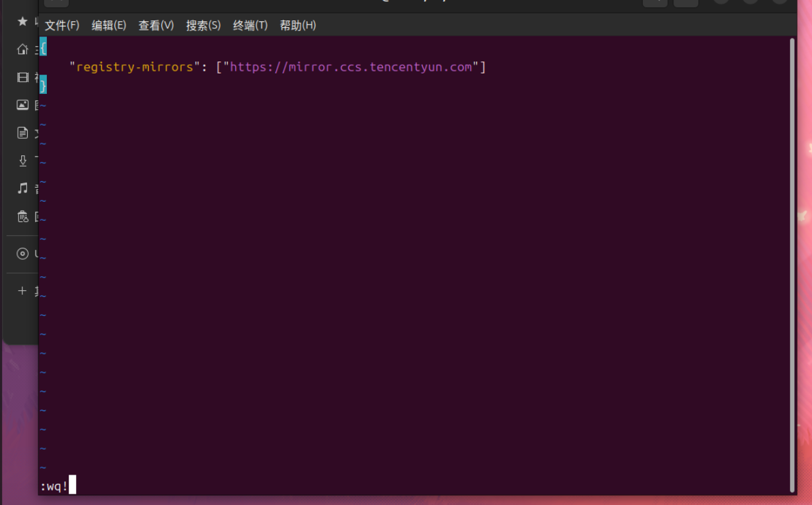Screen dimensions: 812x505
Task: Go to the Downloads folder icon
Action: pyautogui.click(x=22, y=161)
